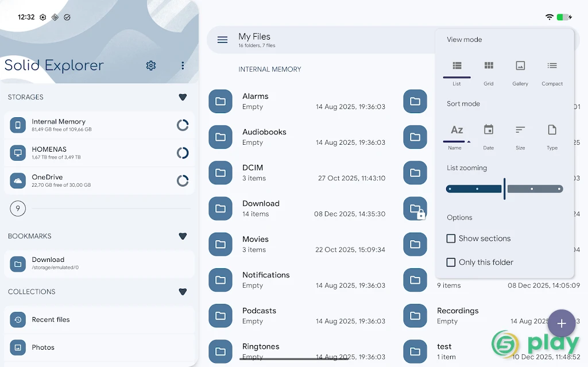Click the List zooming slider handle
Viewport: 588px width, 367px height.
coord(504,189)
